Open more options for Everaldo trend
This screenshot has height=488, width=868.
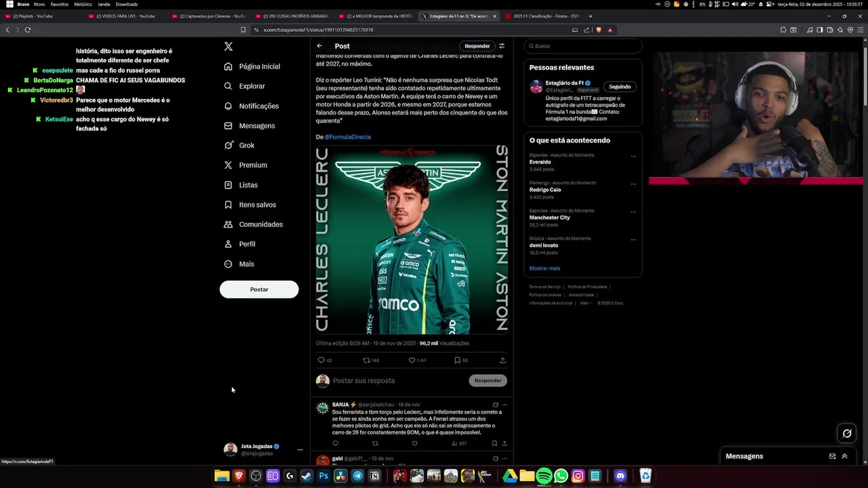point(633,156)
